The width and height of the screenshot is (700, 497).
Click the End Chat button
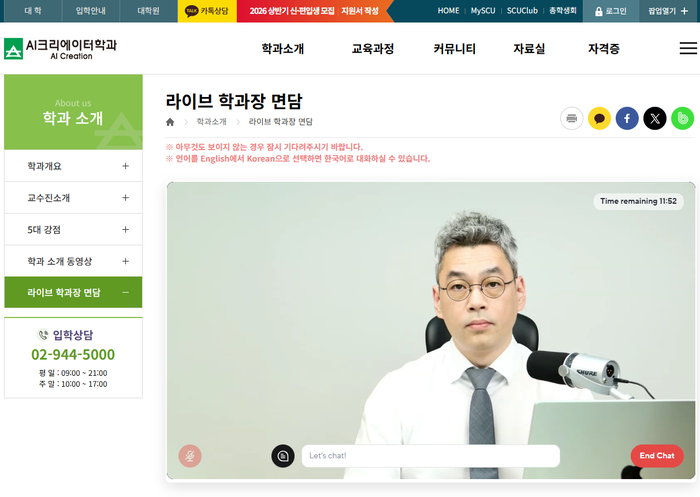click(657, 456)
